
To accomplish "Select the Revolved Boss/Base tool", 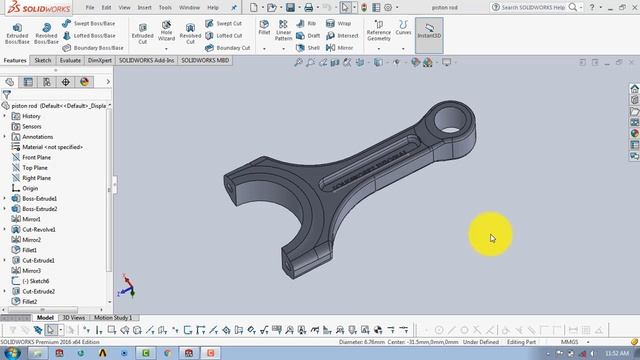I will pyautogui.click(x=46, y=33).
